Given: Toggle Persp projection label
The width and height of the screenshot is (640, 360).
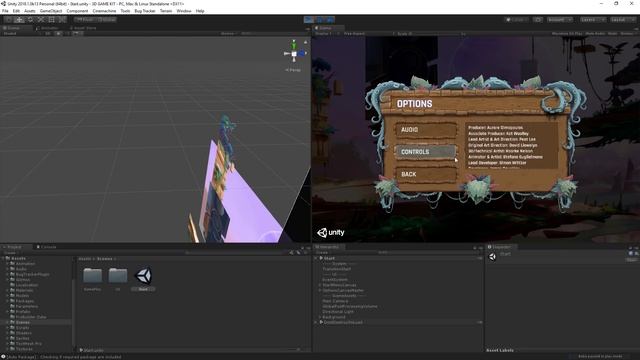Looking at the screenshot, I should pyautogui.click(x=293, y=70).
